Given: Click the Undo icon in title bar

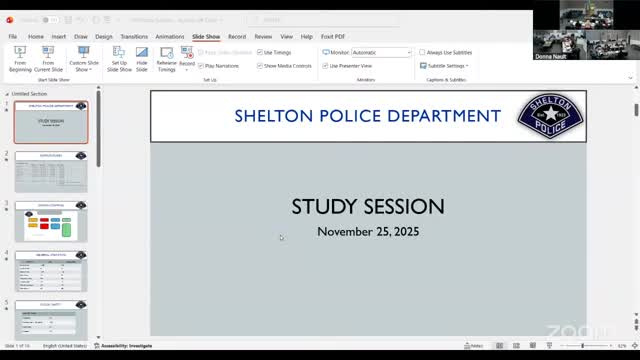Looking at the screenshot, I should (x=81, y=20).
